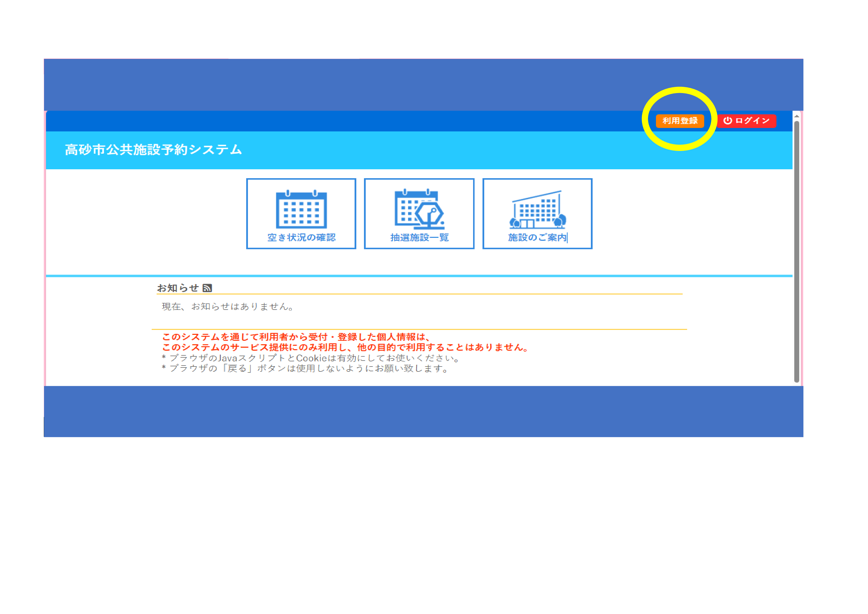Open the red ログイン button
This screenshot has width=868, height=614.
click(746, 121)
